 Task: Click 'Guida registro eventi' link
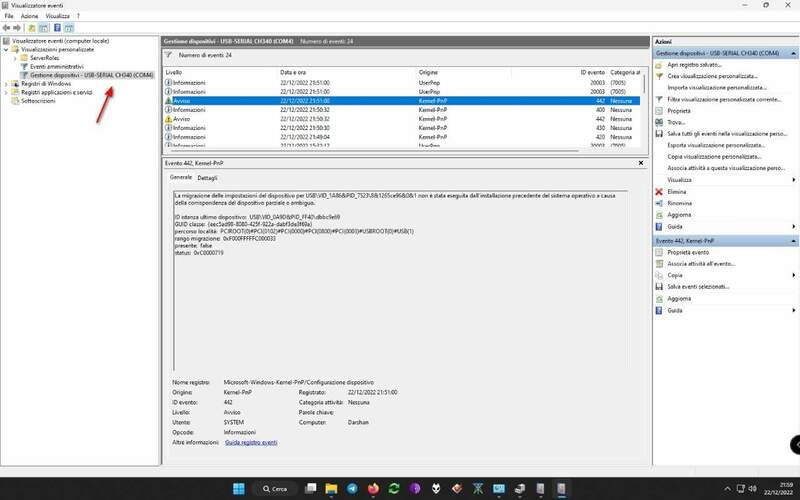251,441
